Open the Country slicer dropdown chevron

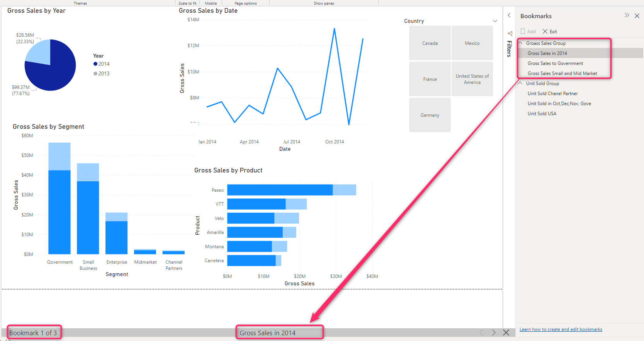(495, 21)
